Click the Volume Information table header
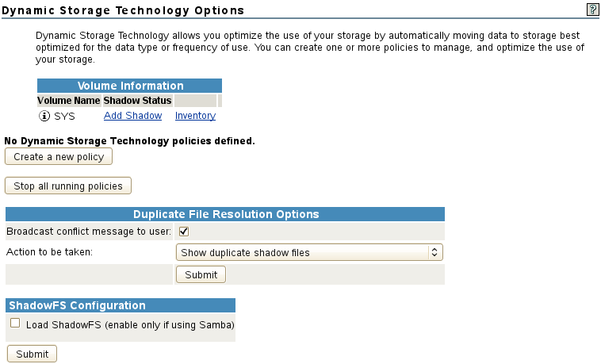This screenshot has width=601, height=364. point(130,86)
